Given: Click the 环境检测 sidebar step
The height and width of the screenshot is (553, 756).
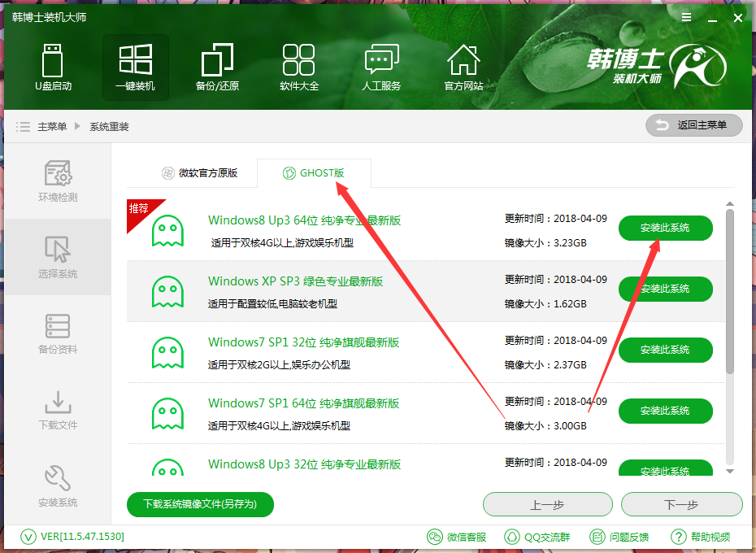Looking at the screenshot, I should [58, 181].
